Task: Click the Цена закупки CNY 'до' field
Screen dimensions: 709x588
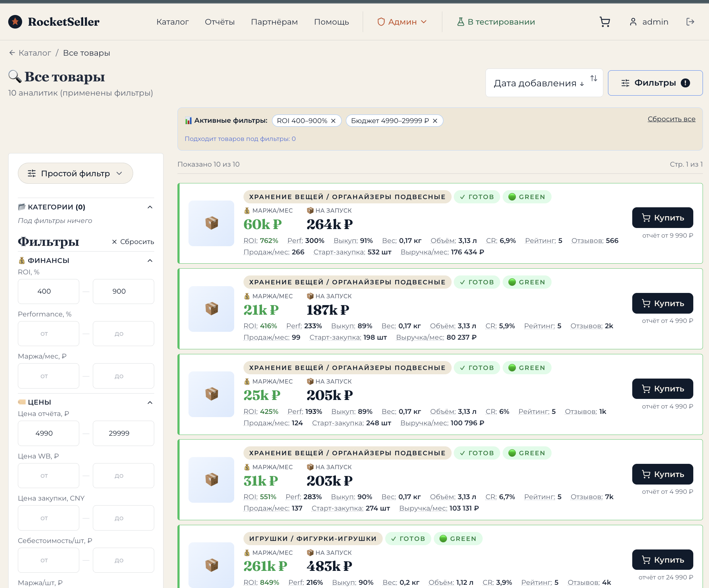Action: [x=124, y=518]
